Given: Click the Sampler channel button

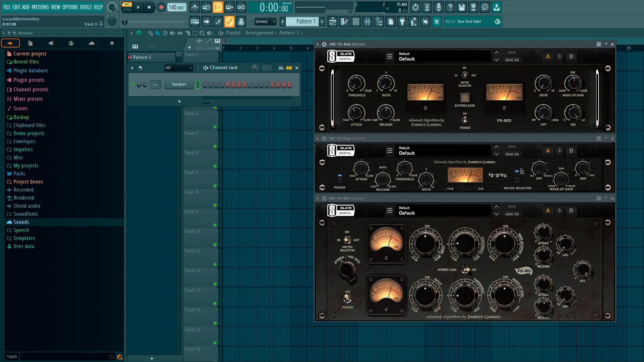Looking at the screenshot, I should click(x=179, y=85).
